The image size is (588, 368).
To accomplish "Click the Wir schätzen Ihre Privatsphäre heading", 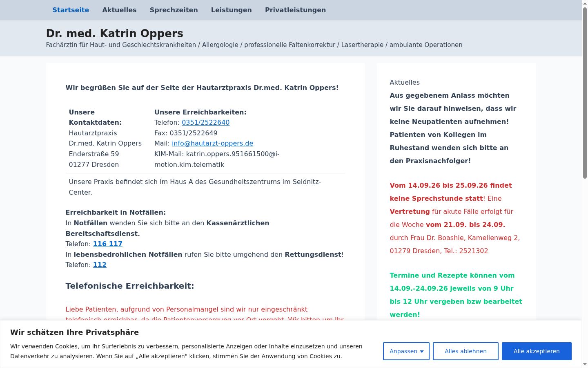I will tap(74, 332).
